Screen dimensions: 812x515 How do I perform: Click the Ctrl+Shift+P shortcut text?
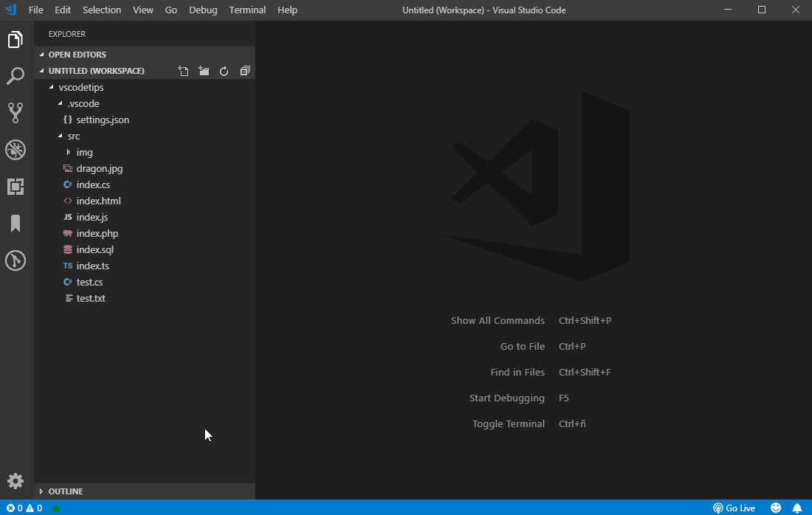click(x=585, y=321)
